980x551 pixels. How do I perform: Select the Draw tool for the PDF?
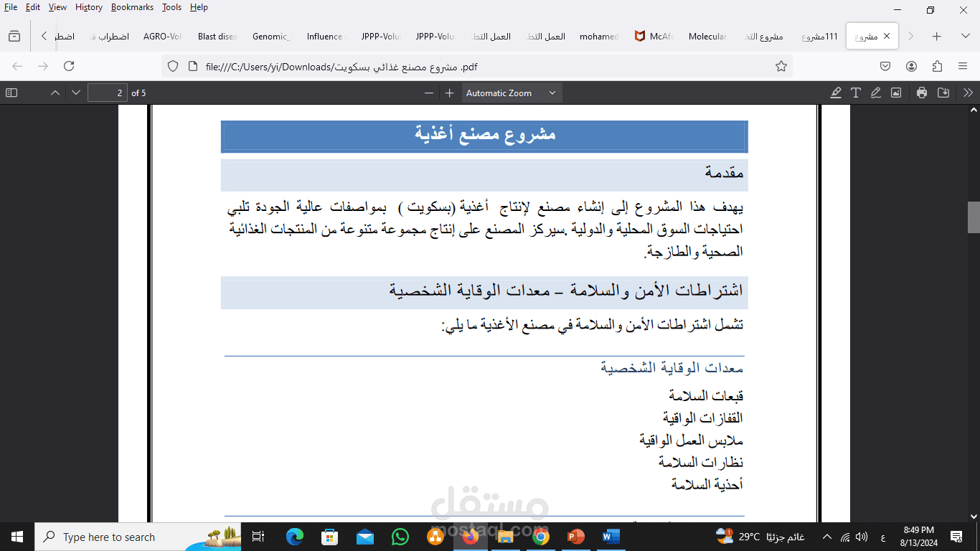point(875,92)
